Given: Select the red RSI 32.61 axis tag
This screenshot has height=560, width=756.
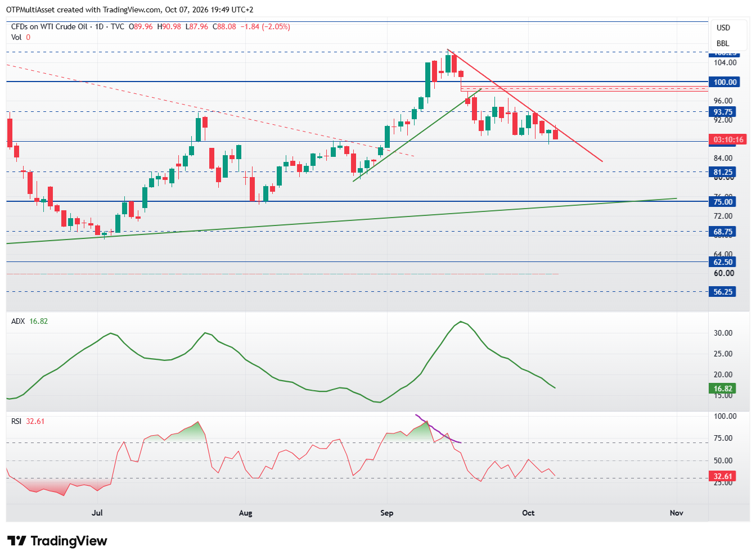Looking at the screenshot, I should point(723,476).
